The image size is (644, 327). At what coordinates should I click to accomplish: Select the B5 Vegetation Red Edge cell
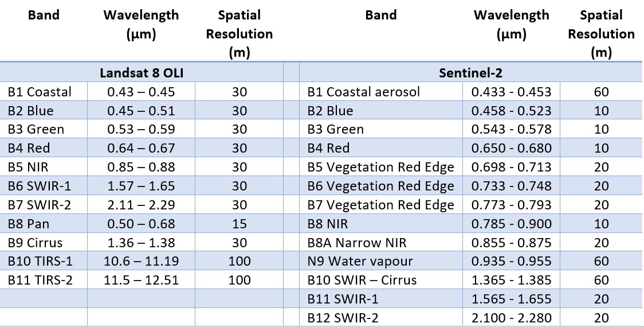[x=381, y=167]
